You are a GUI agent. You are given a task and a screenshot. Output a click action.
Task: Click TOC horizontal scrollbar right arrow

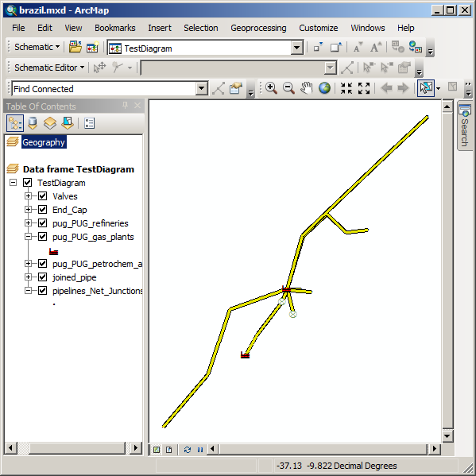(x=135, y=447)
